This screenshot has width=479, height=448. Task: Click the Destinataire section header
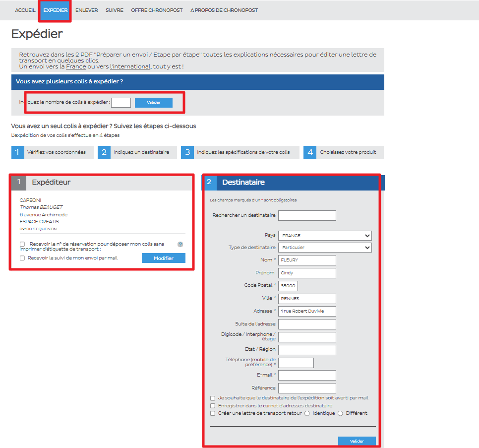click(x=293, y=183)
